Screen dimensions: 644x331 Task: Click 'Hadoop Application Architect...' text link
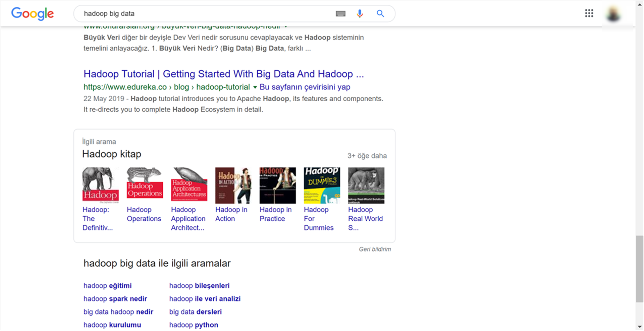(x=188, y=219)
